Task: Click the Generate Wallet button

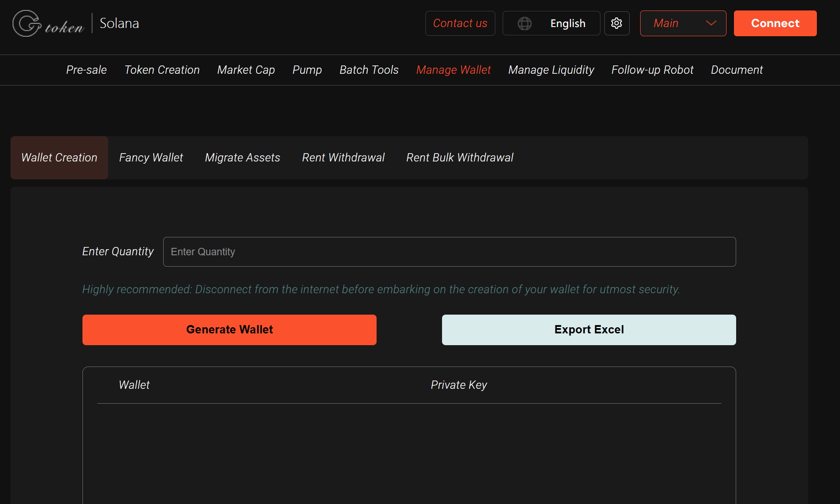Action: [229, 330]
